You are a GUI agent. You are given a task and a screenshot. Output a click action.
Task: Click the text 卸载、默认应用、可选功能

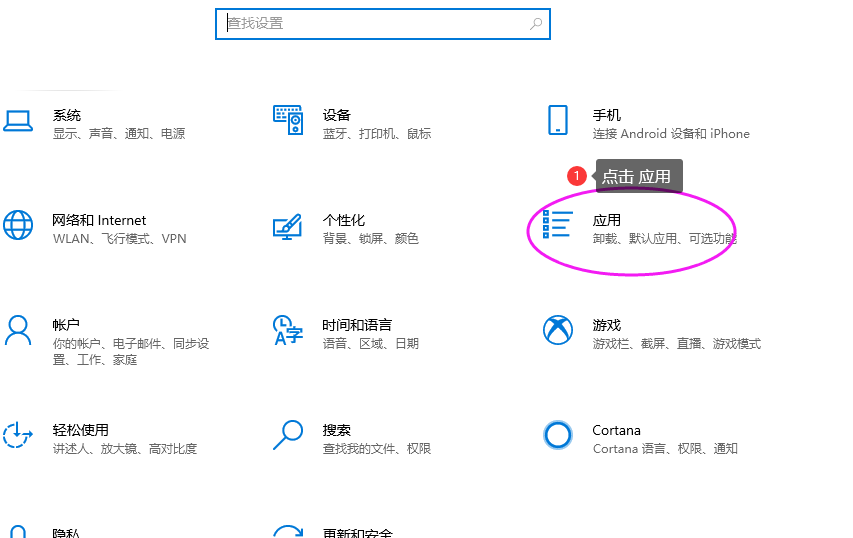pos(664,238)
